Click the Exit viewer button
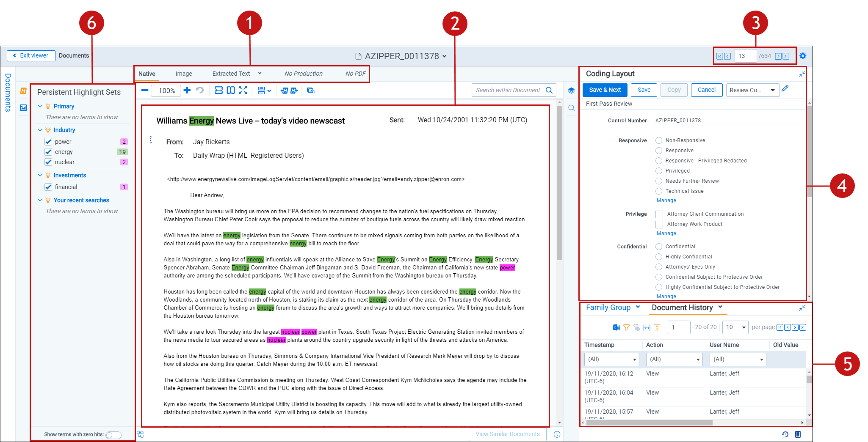Image resolution: width=868 pixels, height=442 pixels. [x=31, y=56]
